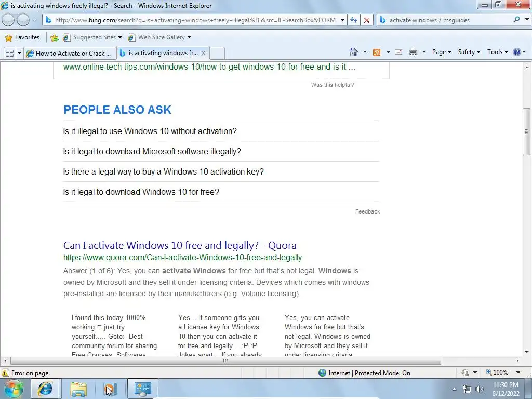Open the search provider dropdown arrow

[527, 20]
